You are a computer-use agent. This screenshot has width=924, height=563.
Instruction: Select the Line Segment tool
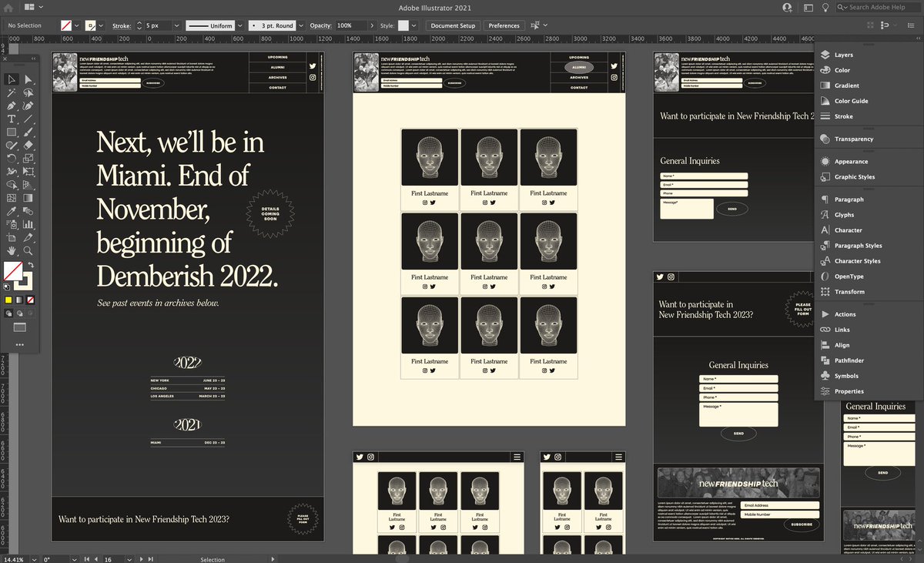coord(28,119)
